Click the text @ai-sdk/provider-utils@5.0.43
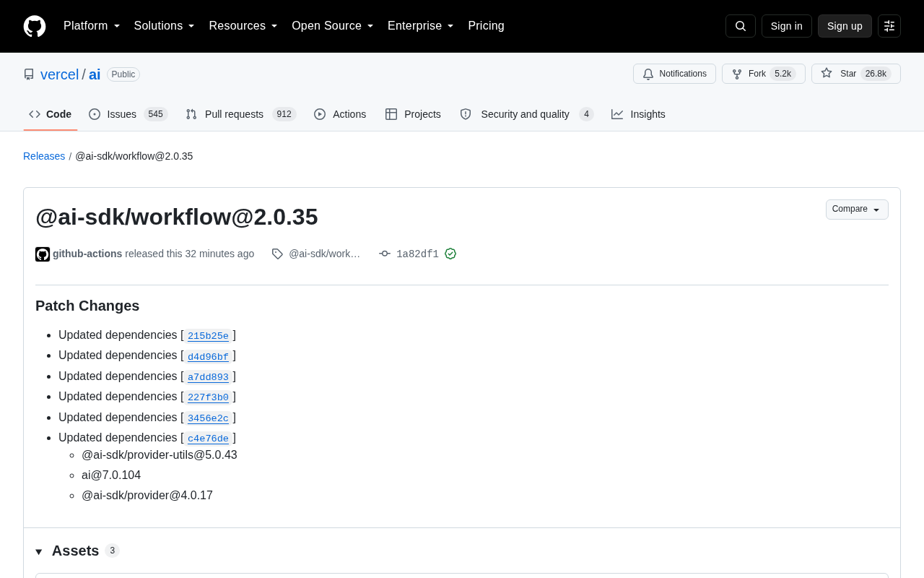Screen dimensions: 924x578 [x=160, y=455]
